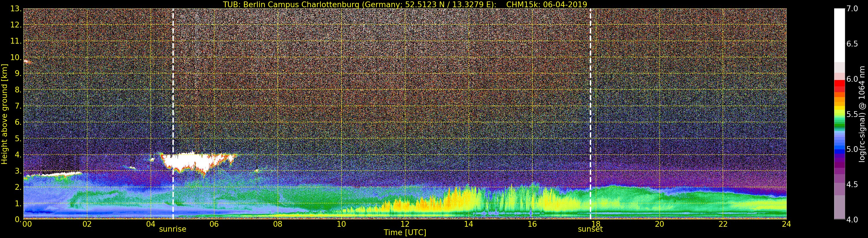
Task: Click the colorbar tick label '5.0'
Action: coord(852,149)
